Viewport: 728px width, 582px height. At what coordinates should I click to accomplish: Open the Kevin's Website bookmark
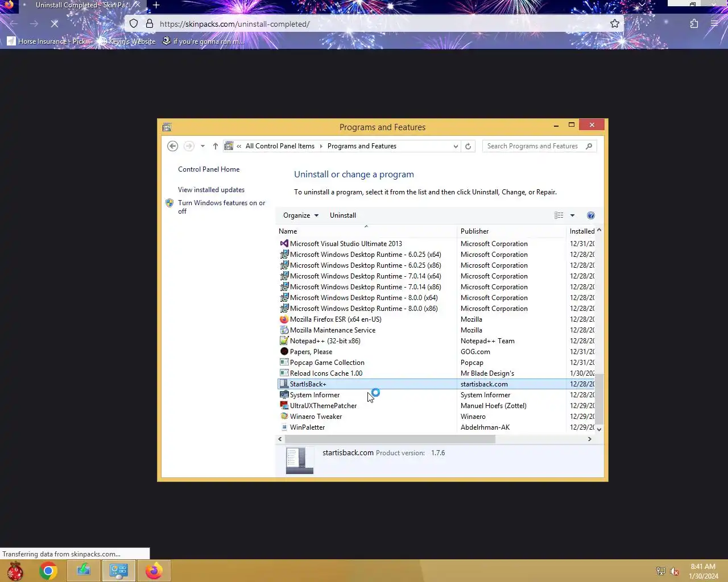click(126, 41)
